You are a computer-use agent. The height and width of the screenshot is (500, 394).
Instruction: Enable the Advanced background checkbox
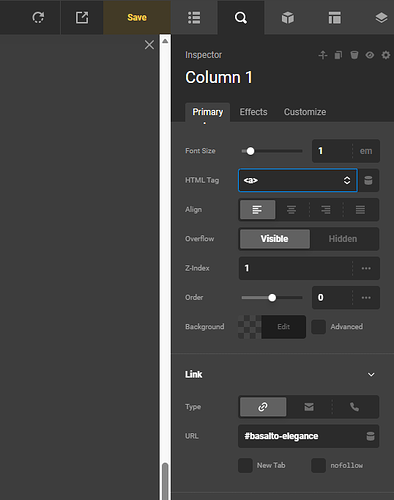pyautogui.click(x=318, y=327)
